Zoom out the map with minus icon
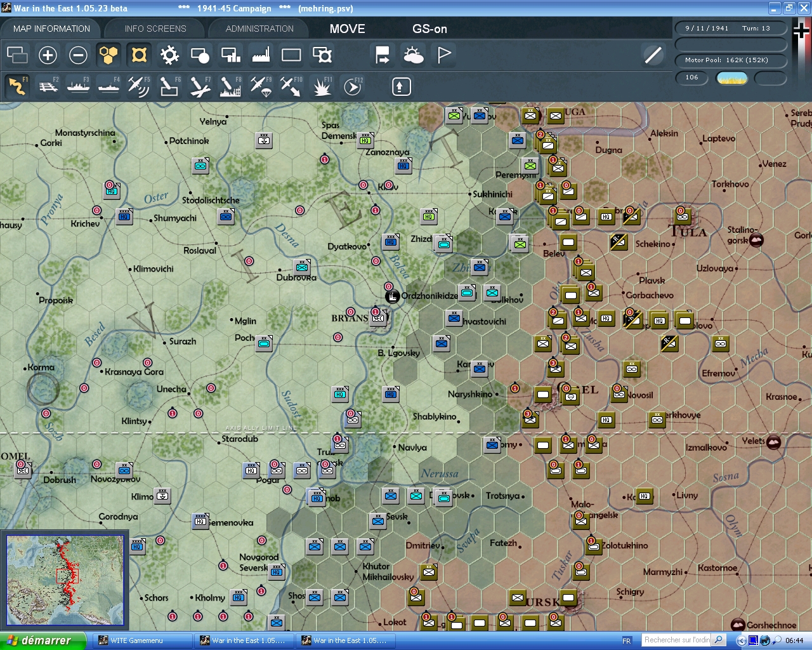 pos(78,55)
